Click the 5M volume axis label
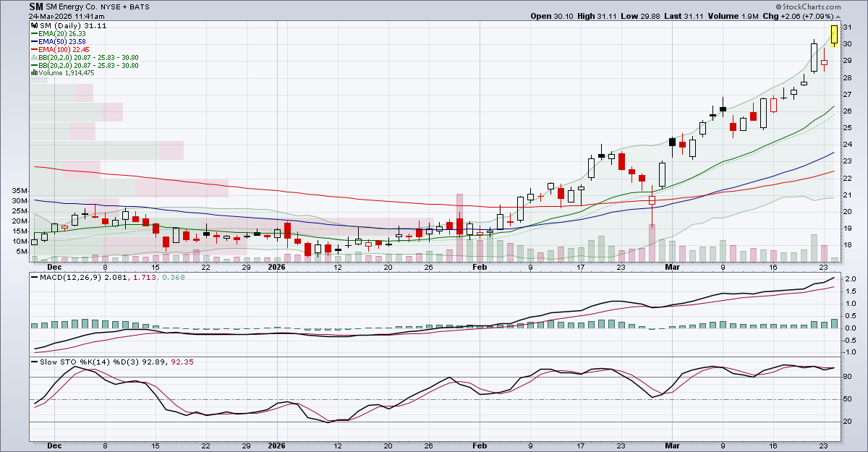The height and width of the screenshot is (452, 868). [x=22, y=252]
